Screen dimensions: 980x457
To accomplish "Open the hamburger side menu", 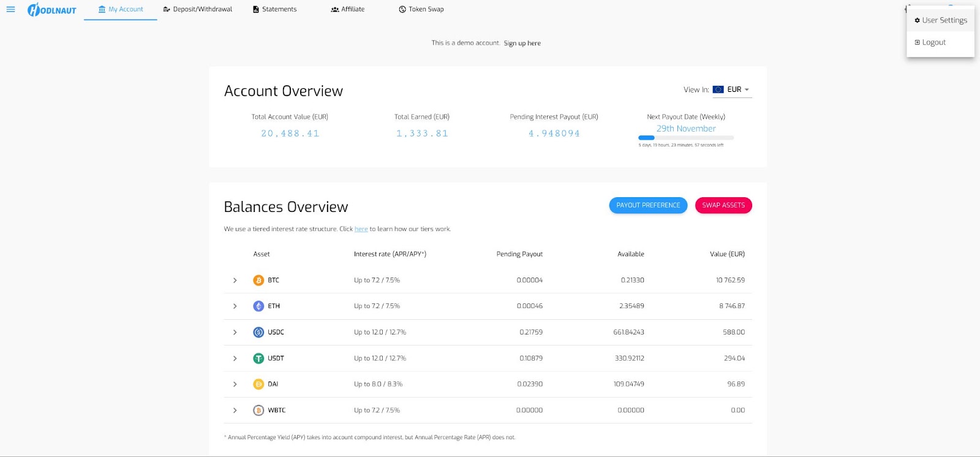I will click(10, 9).
